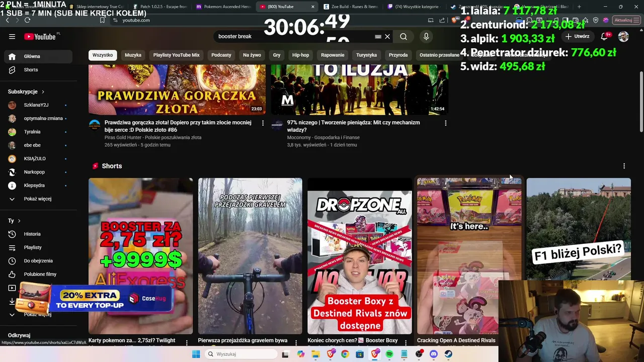The image size is (644, 362).
Task: Open the Booster za 2,75 zł short
Action: pyautogui.click(x=140, y=256)
